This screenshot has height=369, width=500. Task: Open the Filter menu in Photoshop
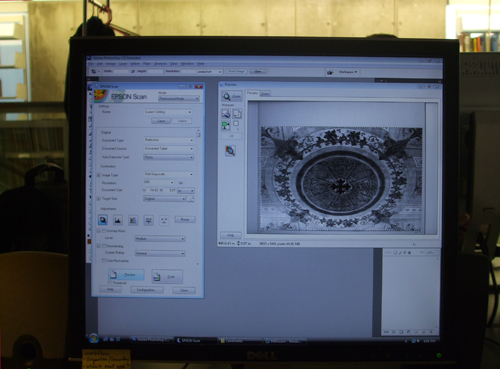pyautogui.click(x=147, y=64)
